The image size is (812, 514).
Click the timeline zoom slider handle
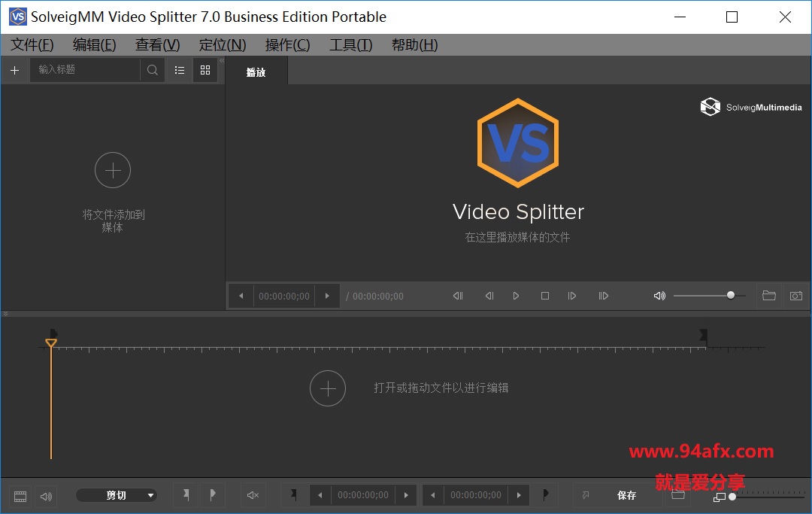tap(732, 497)
